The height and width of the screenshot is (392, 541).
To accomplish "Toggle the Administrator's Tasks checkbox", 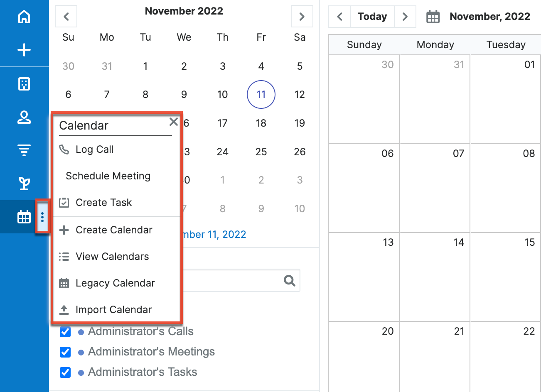I will [x=65, y=372].
